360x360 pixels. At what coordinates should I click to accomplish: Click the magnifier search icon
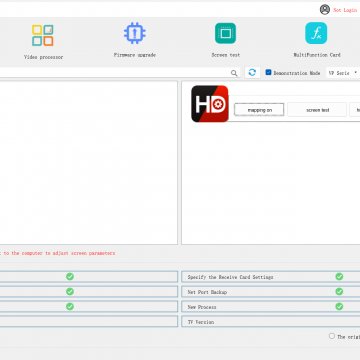(x=234, y=73)
